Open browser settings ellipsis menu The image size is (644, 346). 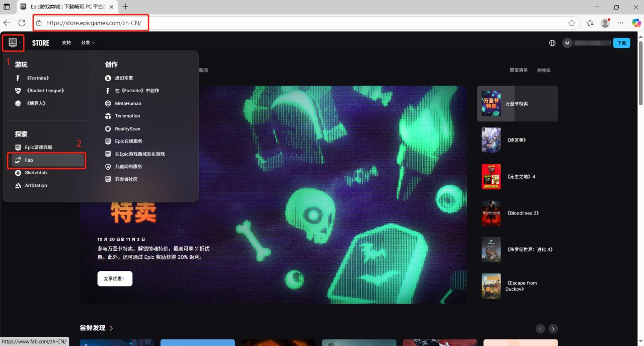620,23
